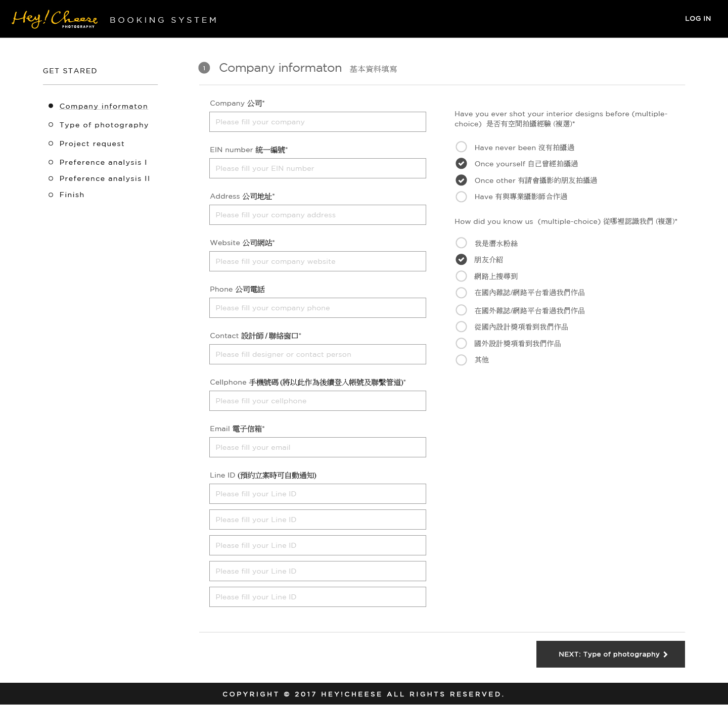Focus the Company name input field

(x=317, y=122)
